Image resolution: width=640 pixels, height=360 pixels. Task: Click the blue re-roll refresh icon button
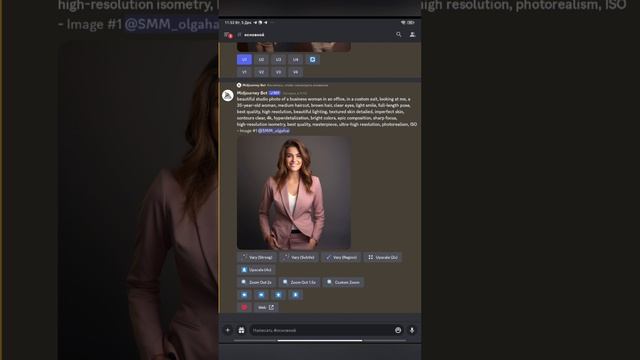[312, 60]
